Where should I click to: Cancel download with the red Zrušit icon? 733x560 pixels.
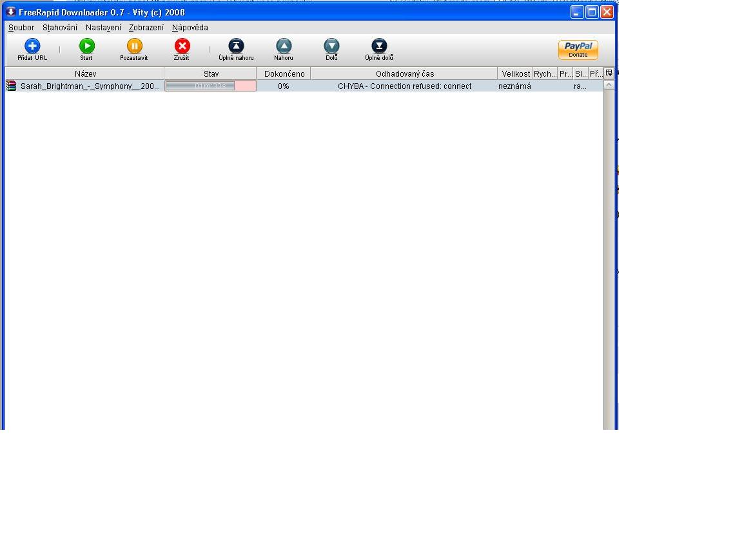[x=182, y=46]
